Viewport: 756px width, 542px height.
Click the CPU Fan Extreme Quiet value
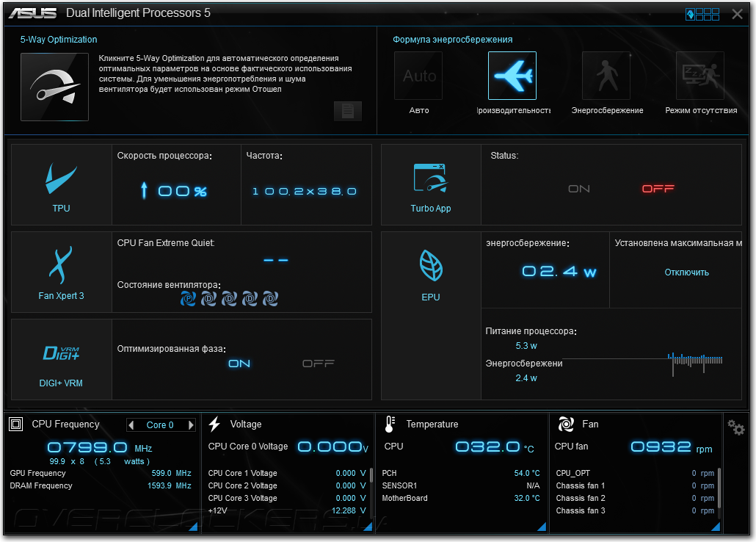click(x=276, y=260)
